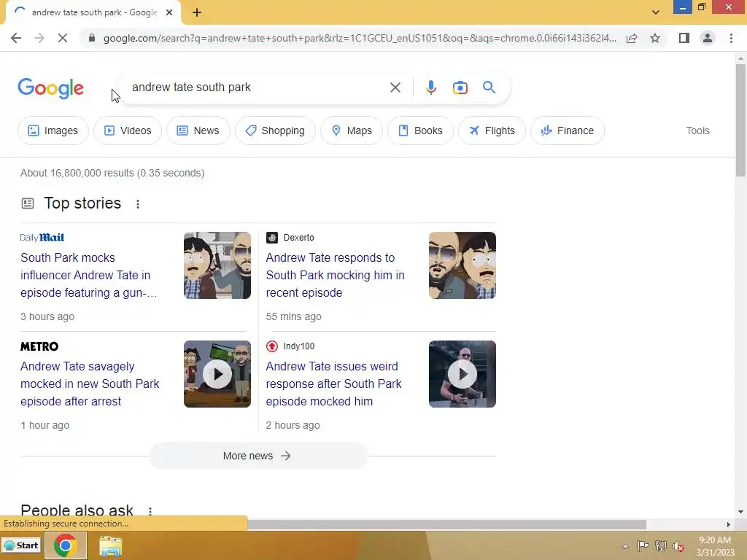Filter results by Images

coord(53,131)
